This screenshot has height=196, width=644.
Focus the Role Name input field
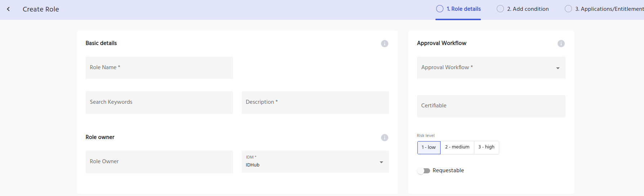[x=159, y=68]
